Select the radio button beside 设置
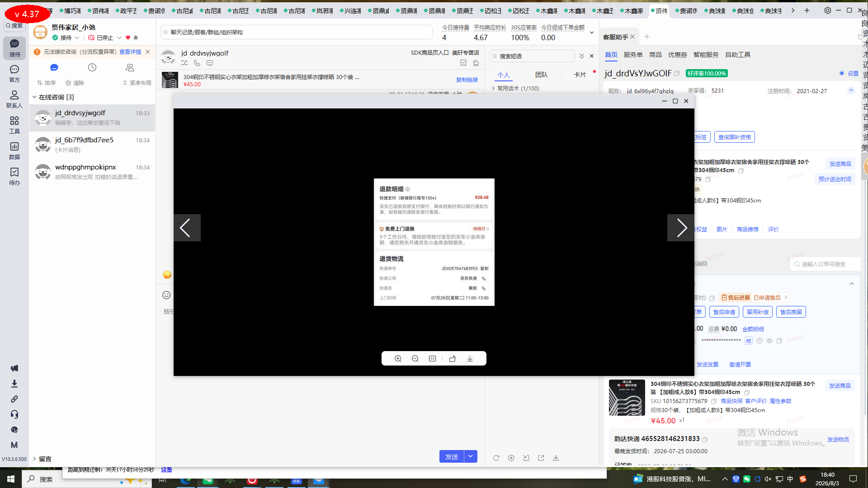The height and width of the screenshot is (488, 868). click(x=842, y=73)
